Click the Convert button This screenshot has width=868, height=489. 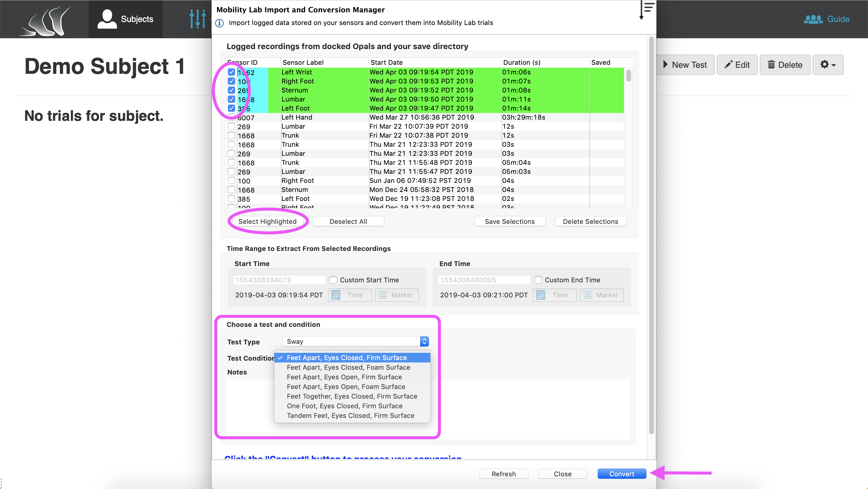[622, 474]
